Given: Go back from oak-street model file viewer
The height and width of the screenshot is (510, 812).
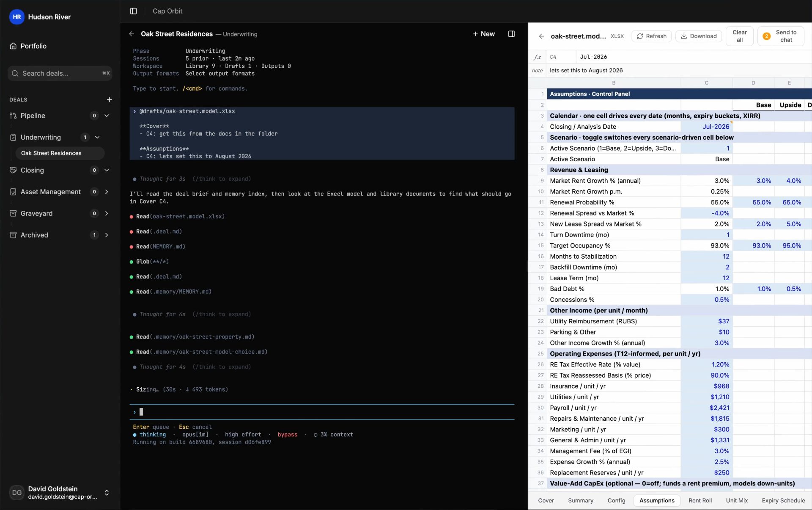Looking at the screenshot, I should pyautogui.click(x=541, y=36).
